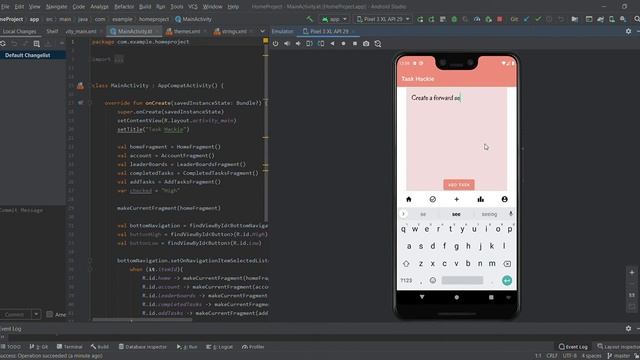Viewport: 640px width, 360px height.
Task: Tap the completed tasks check icon in app
Action: [433, 199]
